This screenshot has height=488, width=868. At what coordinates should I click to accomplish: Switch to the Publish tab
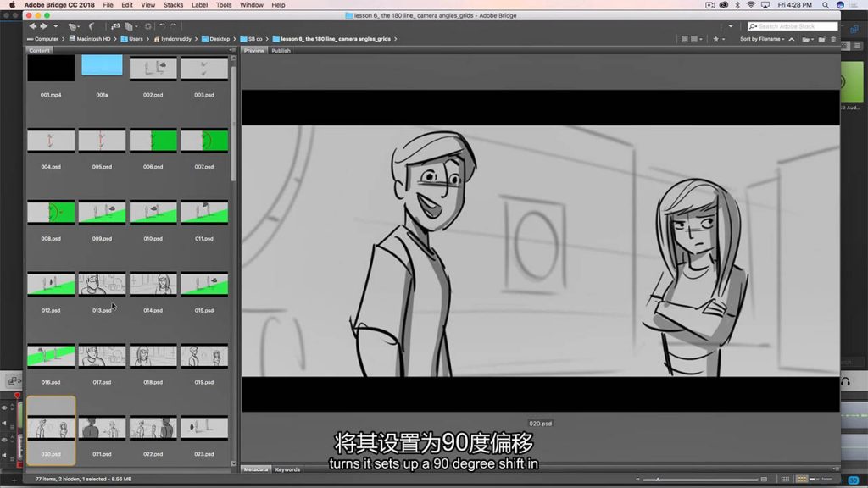(x=281, y=50)
